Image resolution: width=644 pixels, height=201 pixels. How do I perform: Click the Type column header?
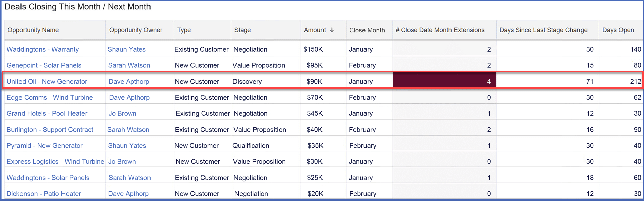pos(184,30)
